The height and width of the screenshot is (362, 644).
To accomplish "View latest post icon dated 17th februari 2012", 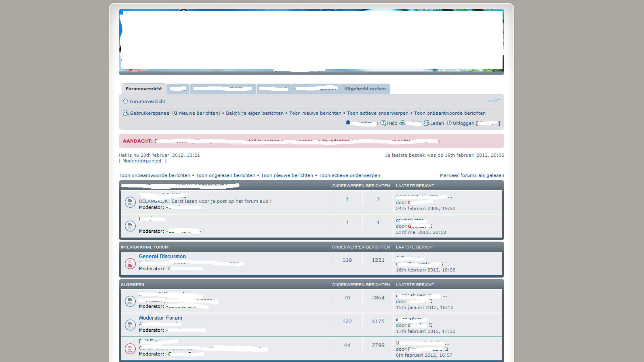I will [x=431, y=325].
